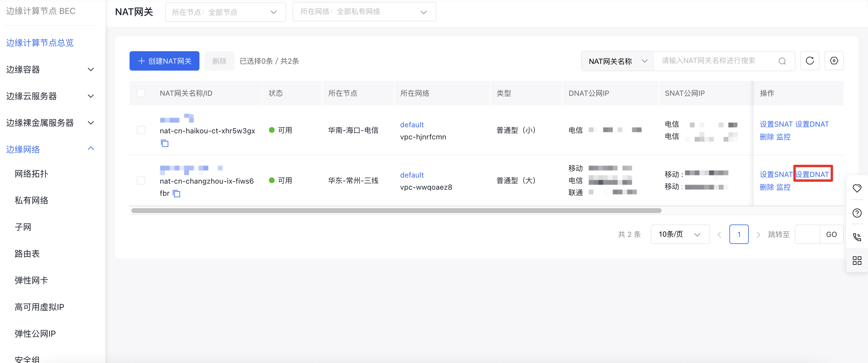The image size is (868, 363).
Task: Click the GO jump button
Action: (831, 235)
